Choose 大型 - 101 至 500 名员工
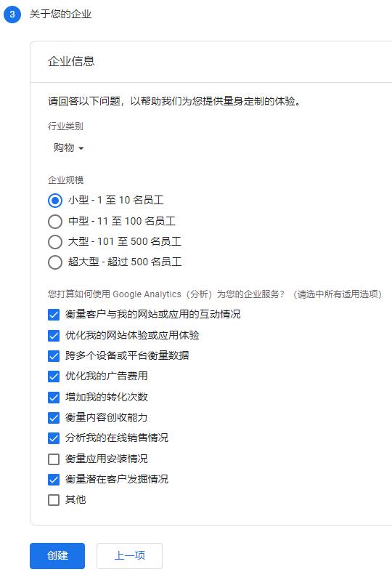 coord(55,242)
